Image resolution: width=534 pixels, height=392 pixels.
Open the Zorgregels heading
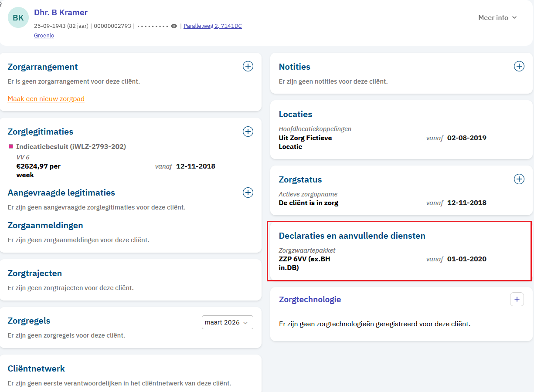coord(29,321)
